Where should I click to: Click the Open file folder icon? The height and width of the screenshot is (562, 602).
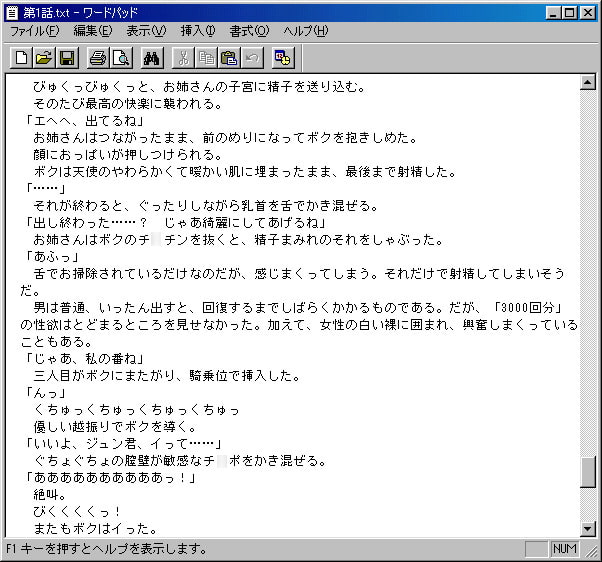pyautogui.click(x=45, y=57)
